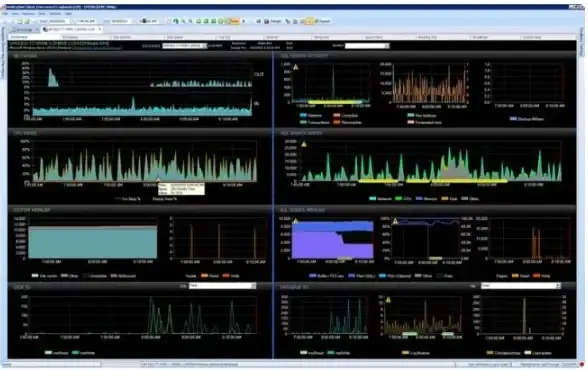Open the date range dropdown in the black header bar

point(184,46)
